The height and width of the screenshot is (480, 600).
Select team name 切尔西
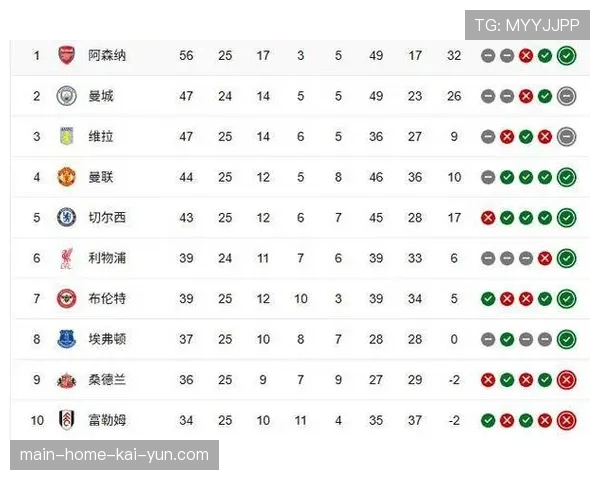(107, 217)
